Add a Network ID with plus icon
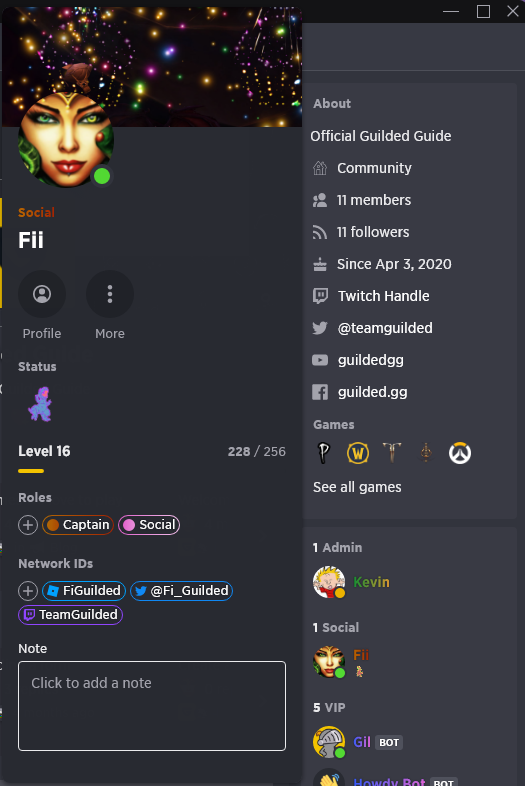525x786 pixels. [28, 591]
